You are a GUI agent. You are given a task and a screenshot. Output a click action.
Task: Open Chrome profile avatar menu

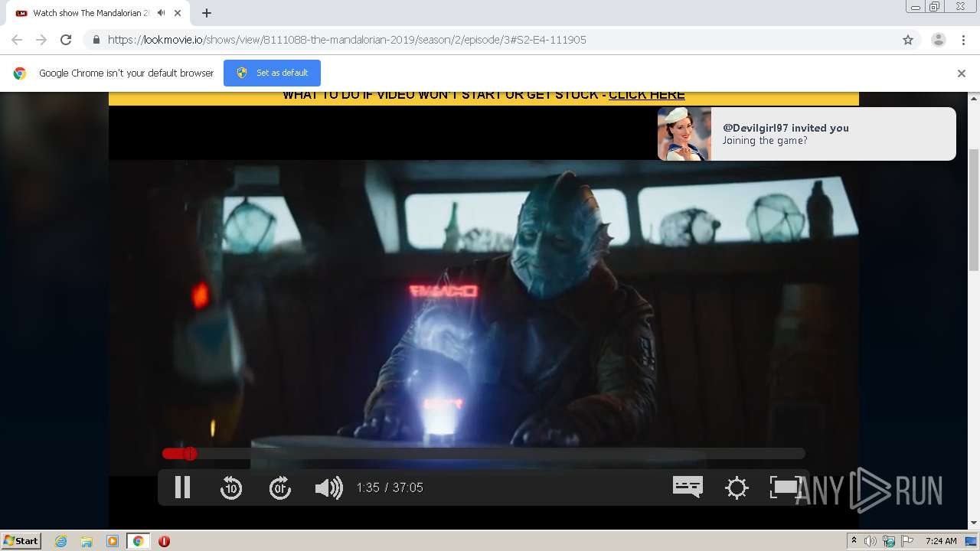[938, 40]
